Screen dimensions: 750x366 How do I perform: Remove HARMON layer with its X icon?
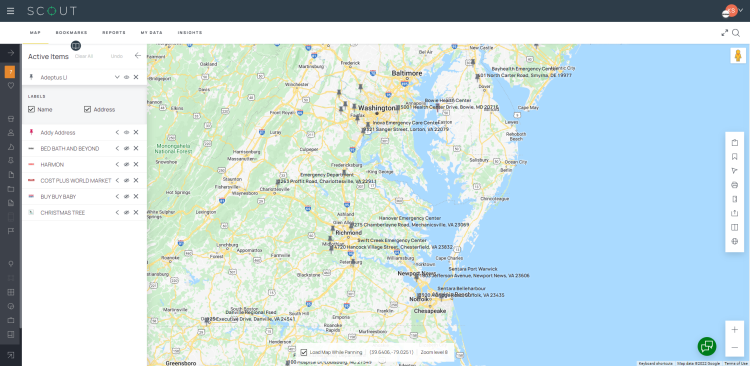tap(136, 164)
